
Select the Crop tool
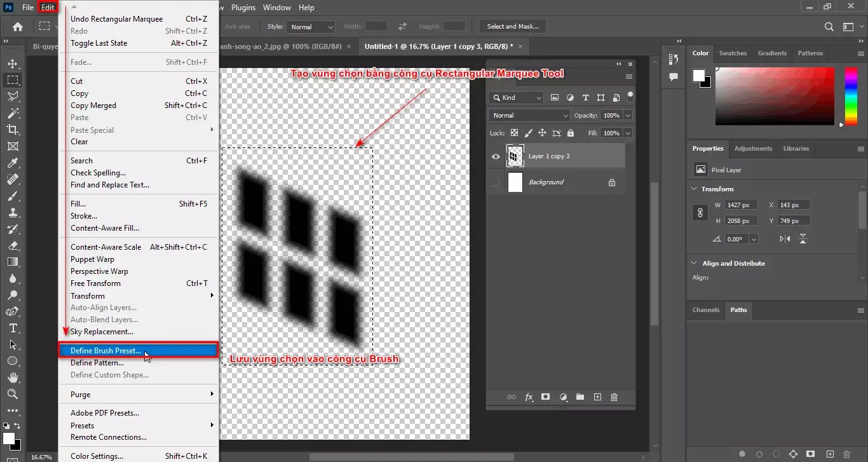[13, 130]
